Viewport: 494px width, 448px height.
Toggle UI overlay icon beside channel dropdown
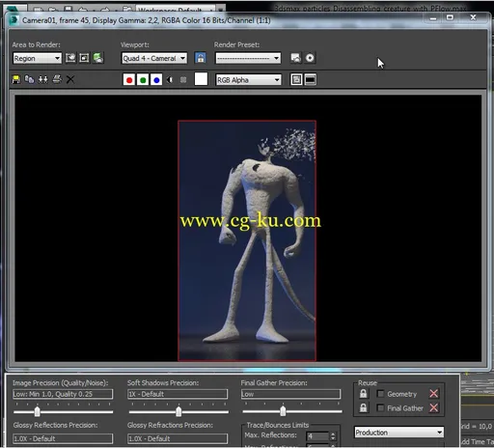click(x=296, y=80)
